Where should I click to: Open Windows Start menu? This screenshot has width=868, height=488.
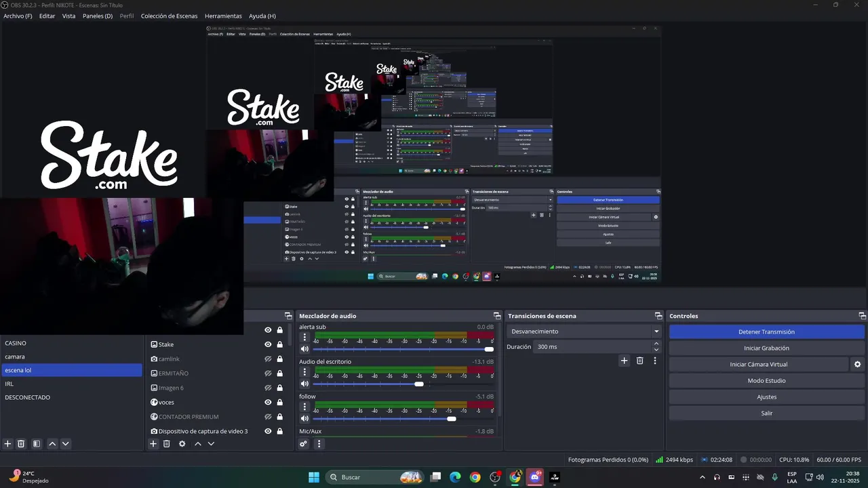pyautogui.click(x=314, y=477)
